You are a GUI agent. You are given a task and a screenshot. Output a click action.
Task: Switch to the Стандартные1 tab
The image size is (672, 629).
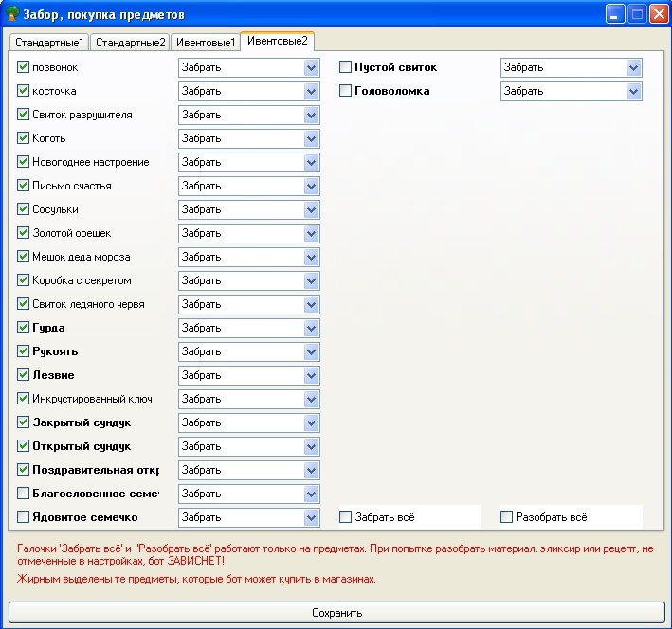point(49,43)
